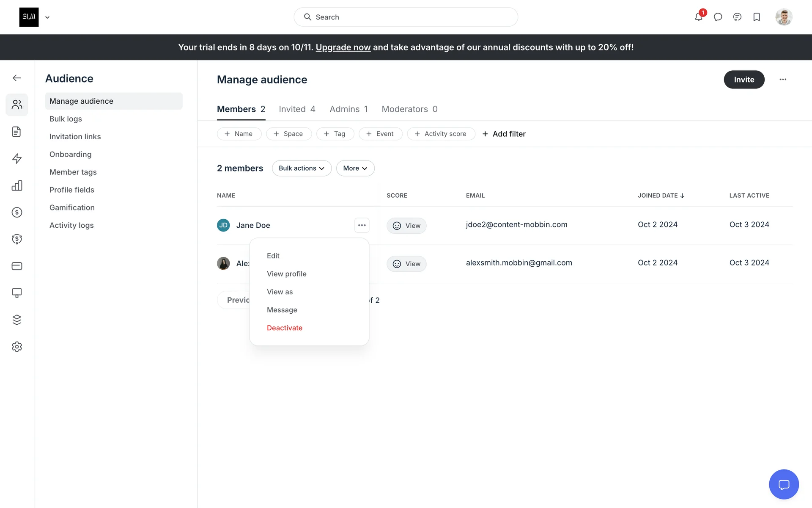Click the Upgrade now link
This screenshot has height=508, width=812.
point(343,47)
